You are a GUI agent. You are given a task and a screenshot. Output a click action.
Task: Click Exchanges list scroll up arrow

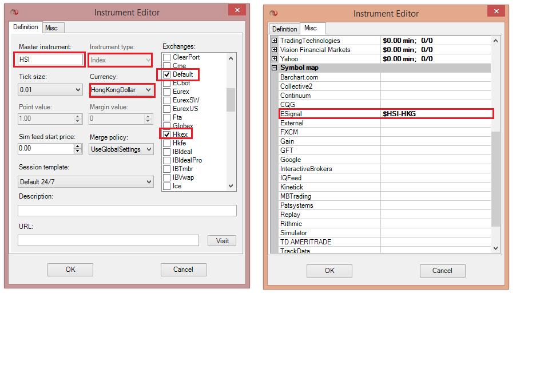(231, 58)
